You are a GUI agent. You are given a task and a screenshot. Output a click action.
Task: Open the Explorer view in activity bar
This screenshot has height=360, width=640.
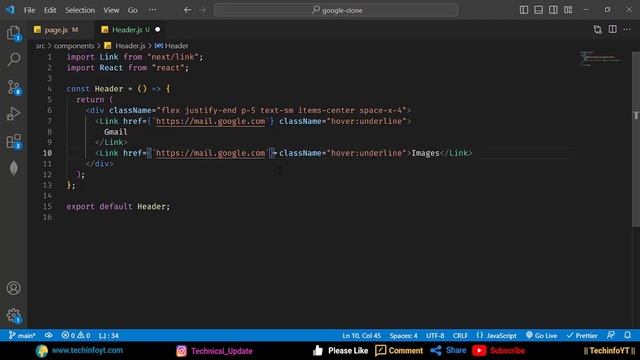click(x=14, y=33)
